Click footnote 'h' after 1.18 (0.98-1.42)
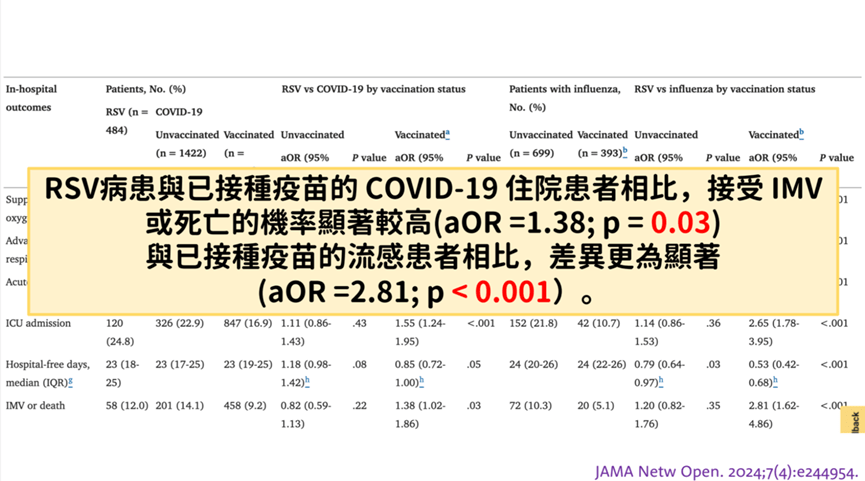The height and width of the screenshot is (481, 865). [x=307, y=382]
